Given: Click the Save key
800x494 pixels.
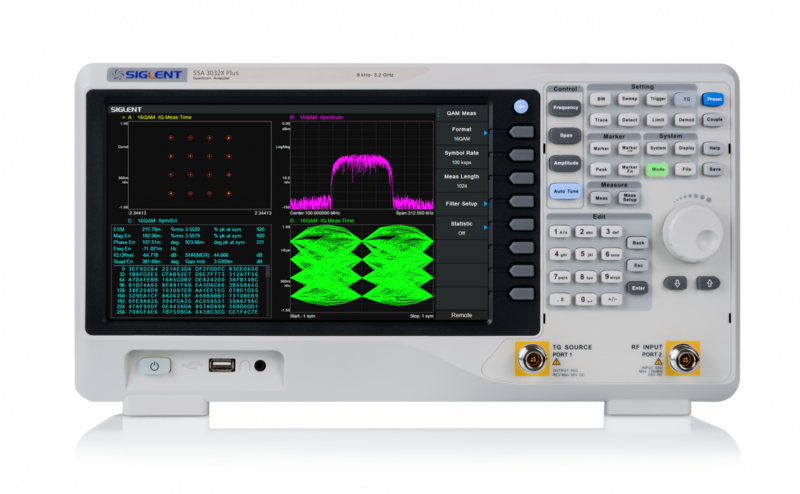Looking at the screenshot, I should tap(713, 169).
